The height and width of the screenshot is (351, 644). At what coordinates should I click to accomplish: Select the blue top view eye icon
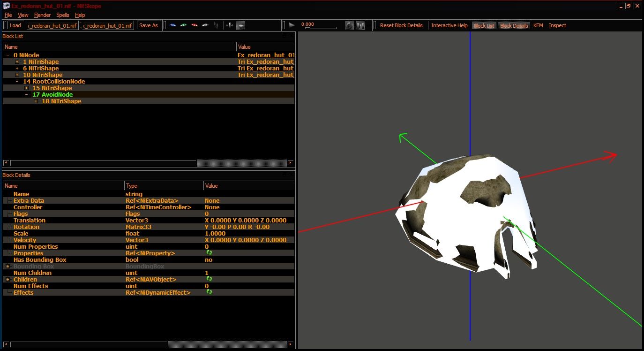173,25
